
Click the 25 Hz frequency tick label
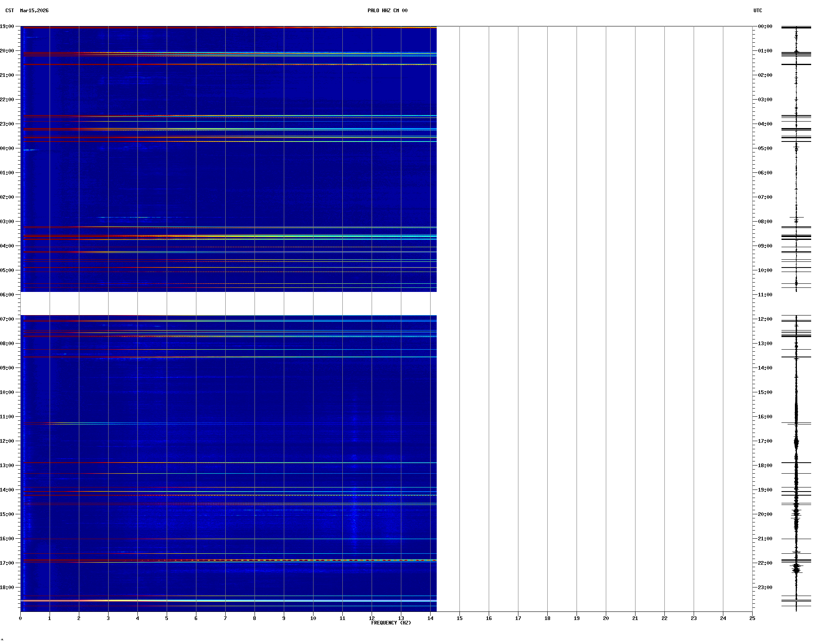click(x=752, y=618)
